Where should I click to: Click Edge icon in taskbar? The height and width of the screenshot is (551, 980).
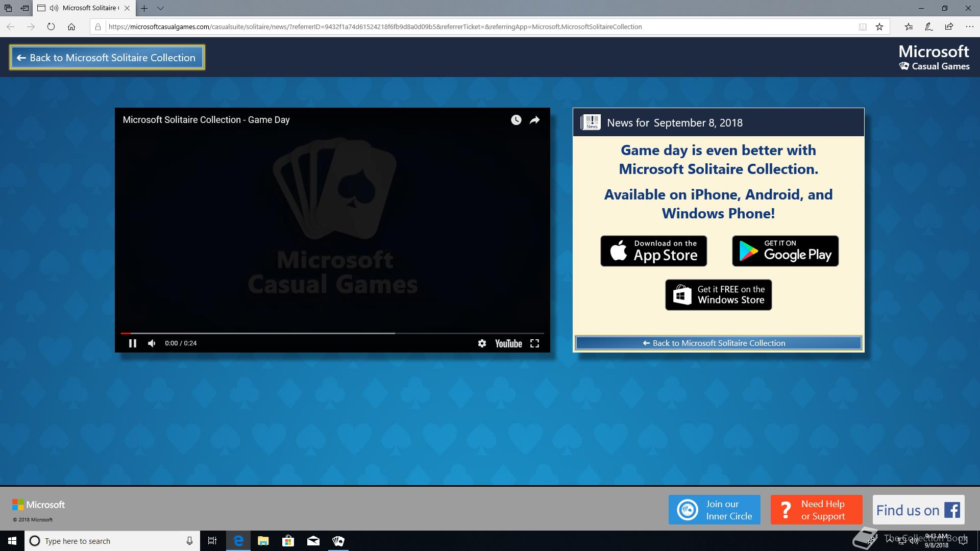238,541
